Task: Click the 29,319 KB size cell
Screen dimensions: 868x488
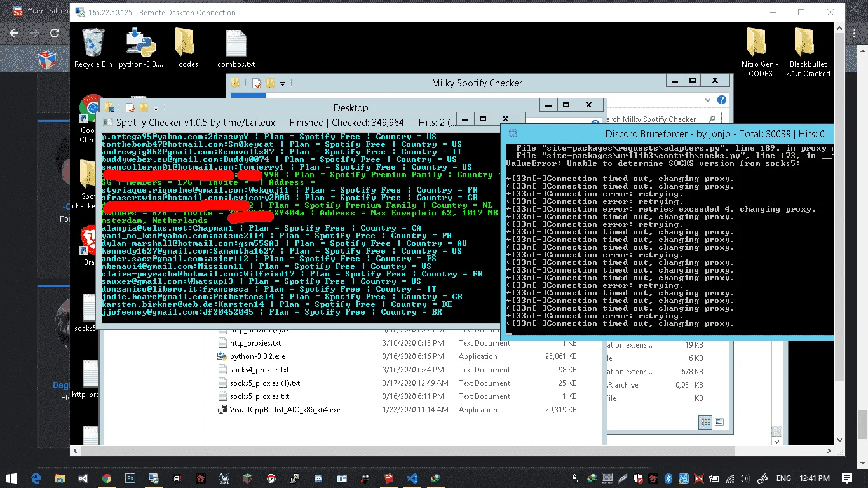Action: [x=560, y=410]
